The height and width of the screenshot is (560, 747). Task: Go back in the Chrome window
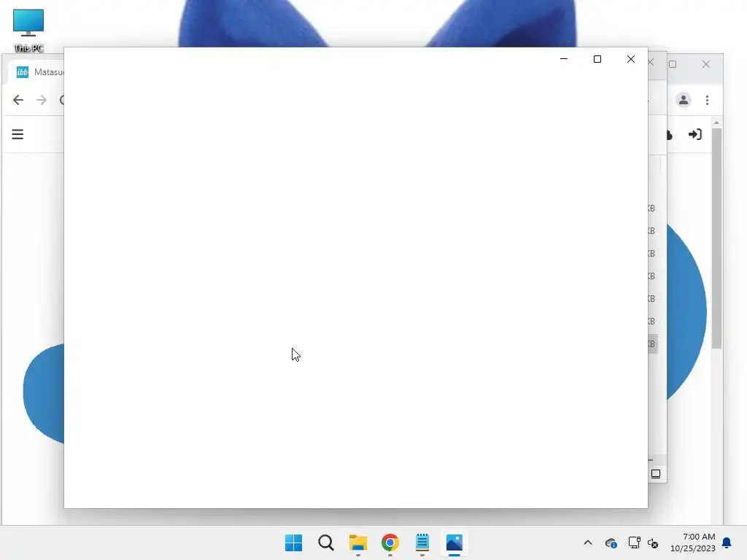[x=18, y=100]
